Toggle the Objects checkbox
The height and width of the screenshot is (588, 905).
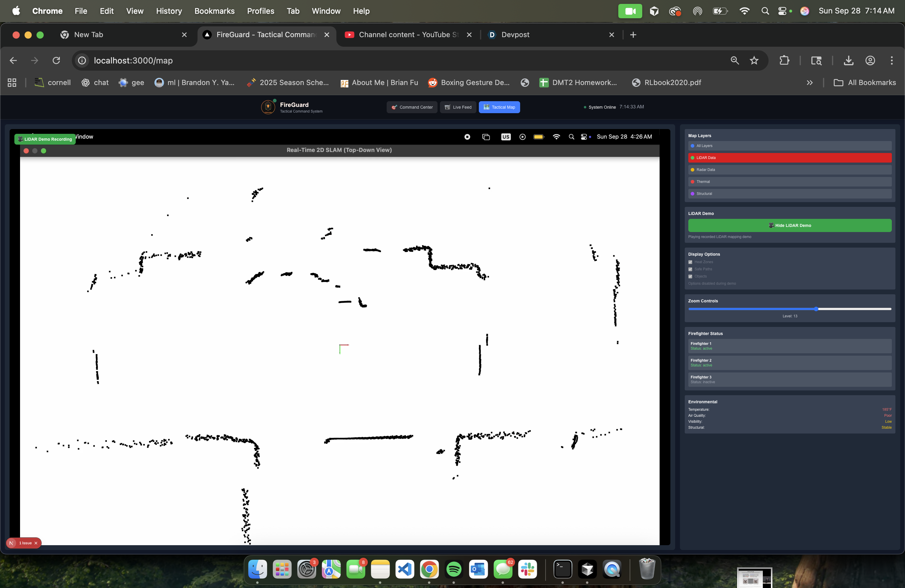[690, 277]
